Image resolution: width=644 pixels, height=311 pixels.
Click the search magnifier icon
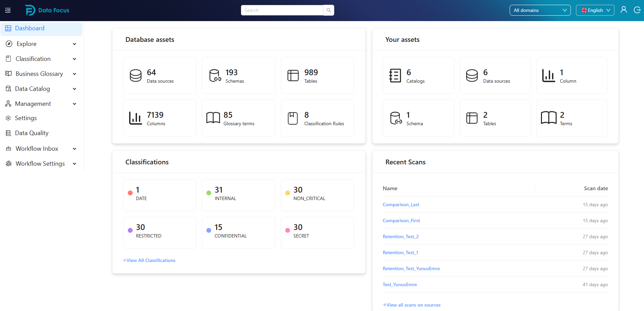pyautogui.click(x=329, y=10)
